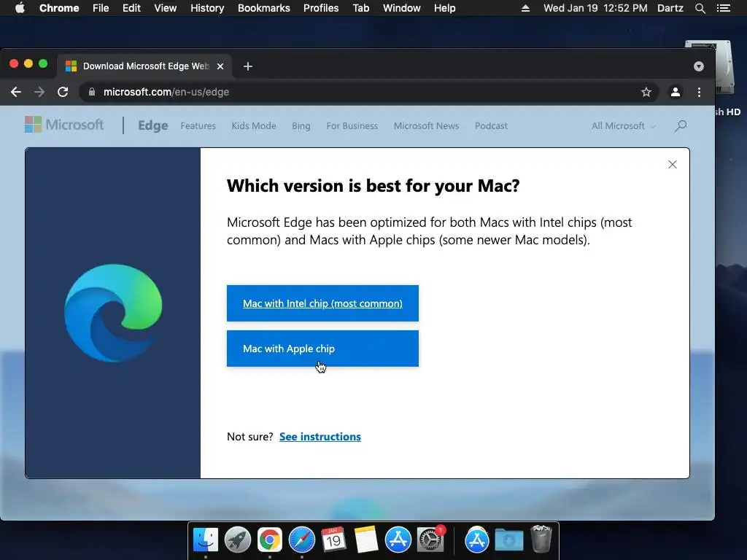
Task: Go to Features in the site navigation
Action: (x=198, y=125)
